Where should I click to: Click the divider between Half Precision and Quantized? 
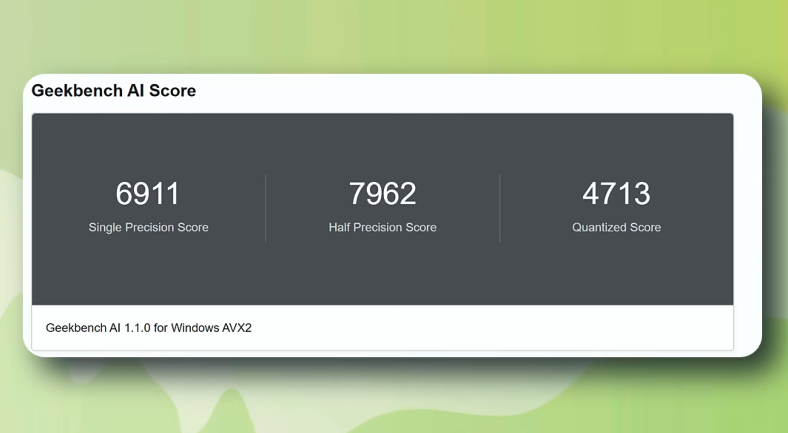click(500, 208)
